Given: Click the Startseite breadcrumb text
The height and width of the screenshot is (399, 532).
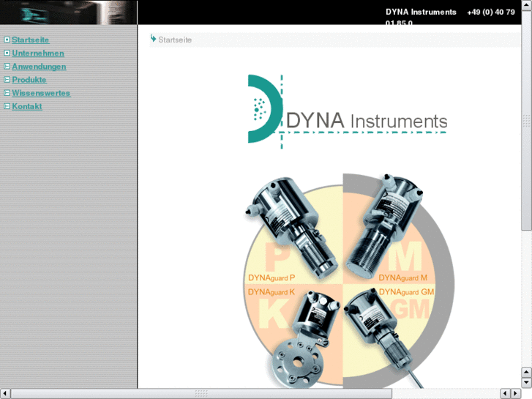Looking at the screenshot, I should [x=175, y=40].
